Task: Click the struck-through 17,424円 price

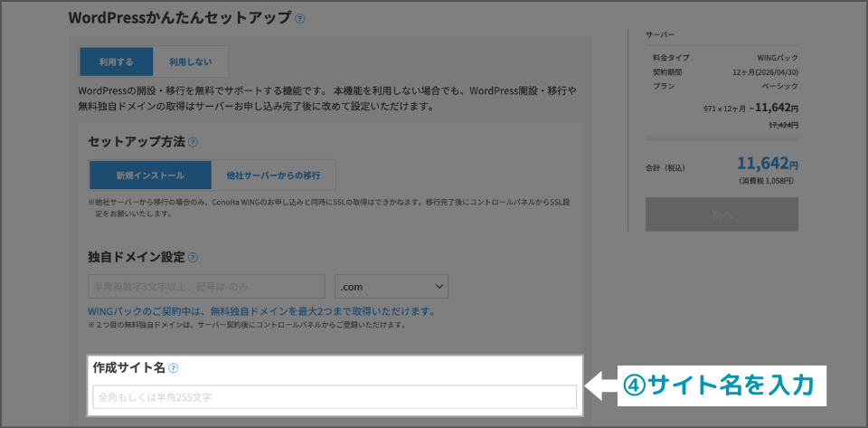Action: [x=783, y=125]
